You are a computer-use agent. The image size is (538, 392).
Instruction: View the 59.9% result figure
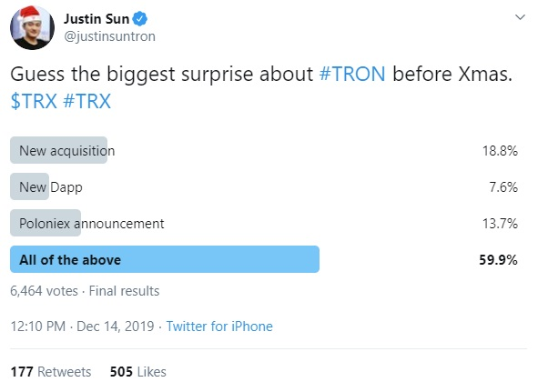(x=498, y=259)
